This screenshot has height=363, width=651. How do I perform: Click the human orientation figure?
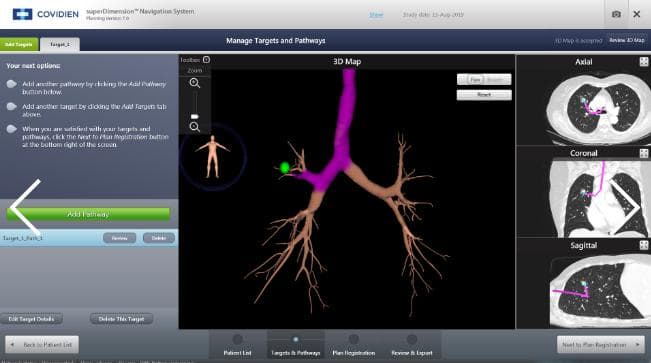pos(213,157)
